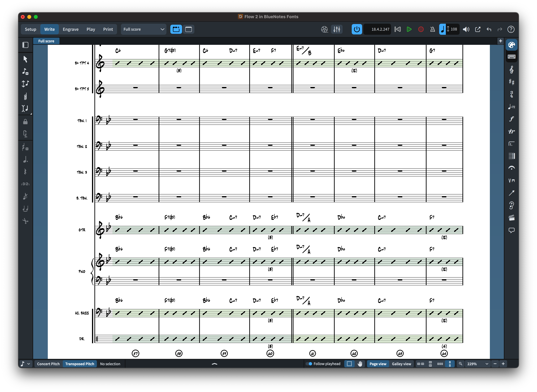Image resolution: width=537 pixels, height=392 pixels.
Task: Add a slur with slur tool
Action: (25, 209)
